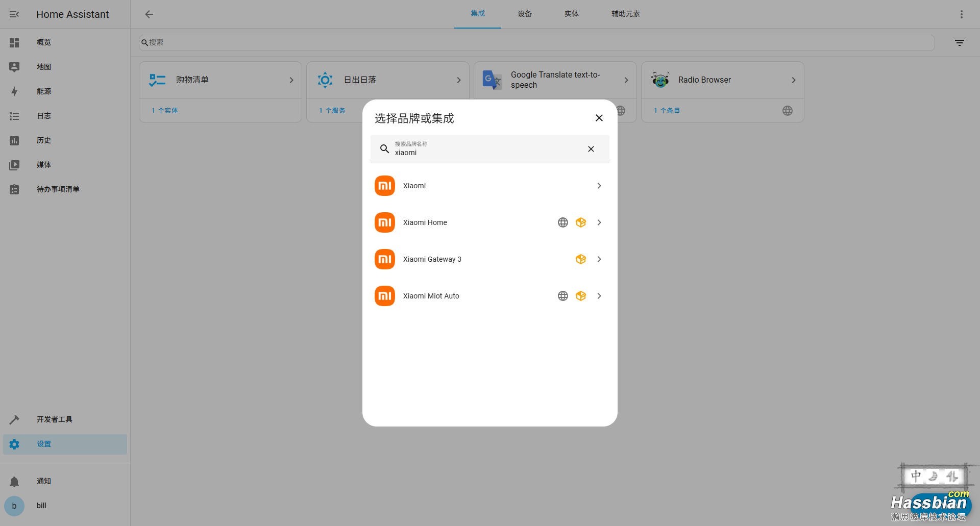Screen dimensions: 980x526
Task: Open the filter icon beside search bar
Action: click(x=960, y=43)
